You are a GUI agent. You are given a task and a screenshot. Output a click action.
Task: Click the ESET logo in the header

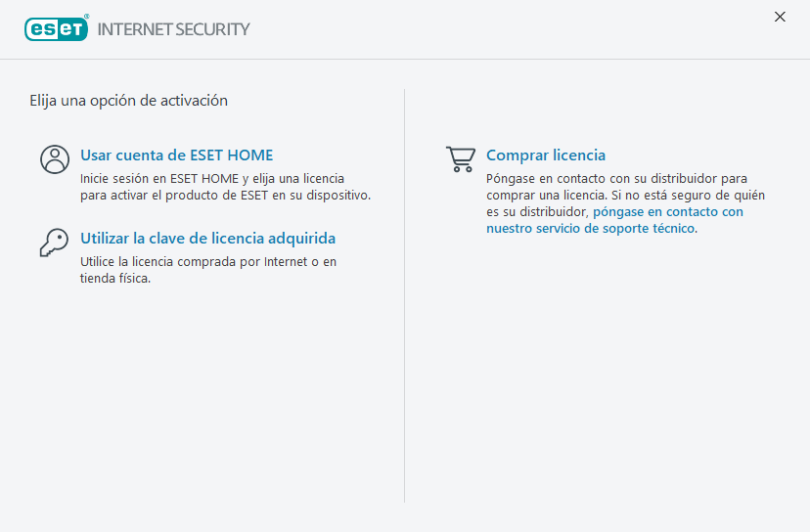[x=56, y=29]
